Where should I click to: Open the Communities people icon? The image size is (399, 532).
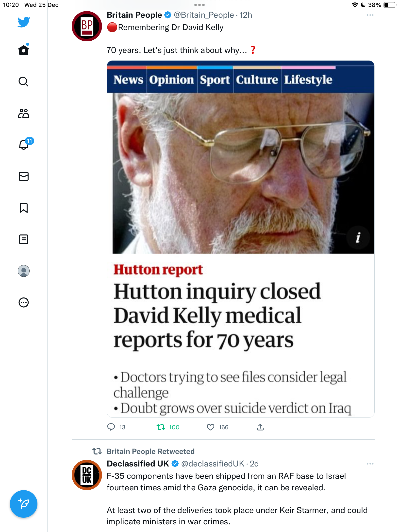[24, 113]
